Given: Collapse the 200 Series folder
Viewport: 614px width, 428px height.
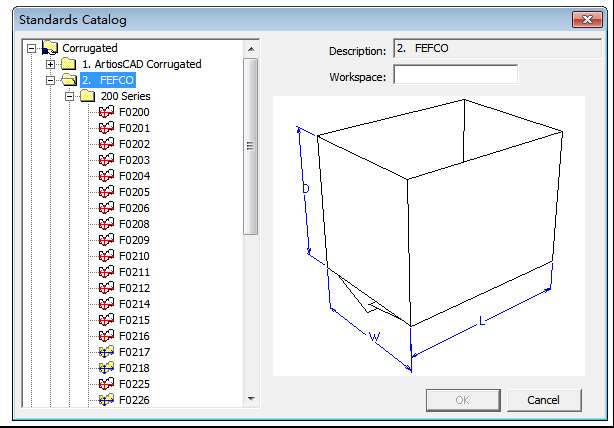Looking at the screenshot, I should point(70,96).
